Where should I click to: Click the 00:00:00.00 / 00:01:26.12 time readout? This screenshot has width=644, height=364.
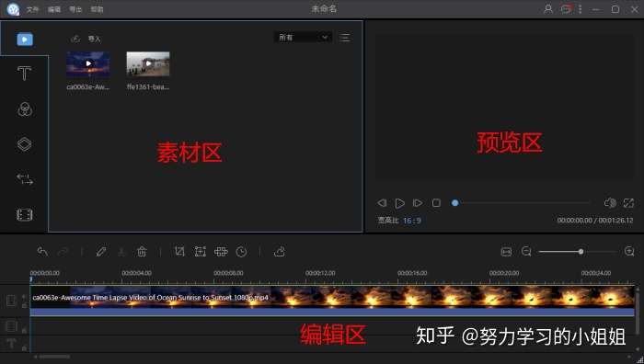(x=594, y=221)
